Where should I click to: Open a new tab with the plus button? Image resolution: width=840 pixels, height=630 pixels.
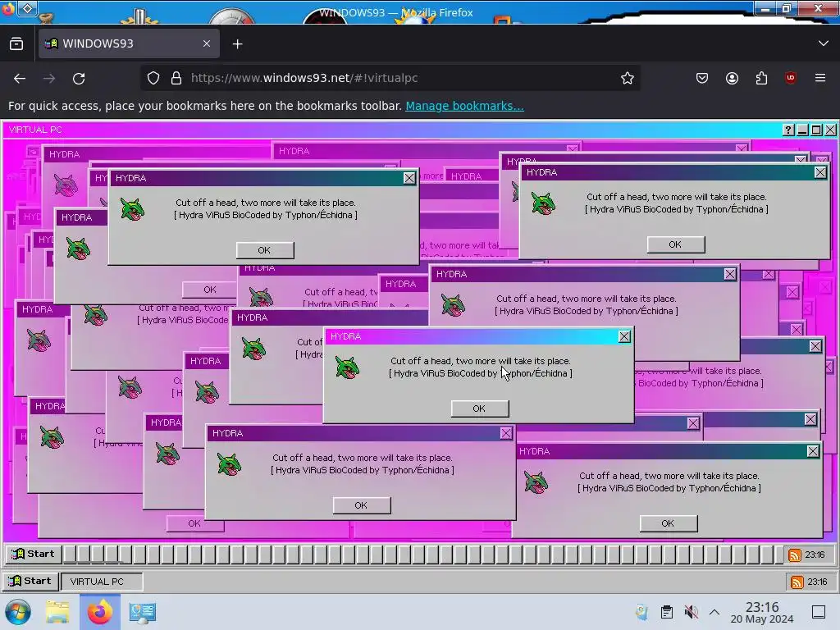tap(237, 44)
